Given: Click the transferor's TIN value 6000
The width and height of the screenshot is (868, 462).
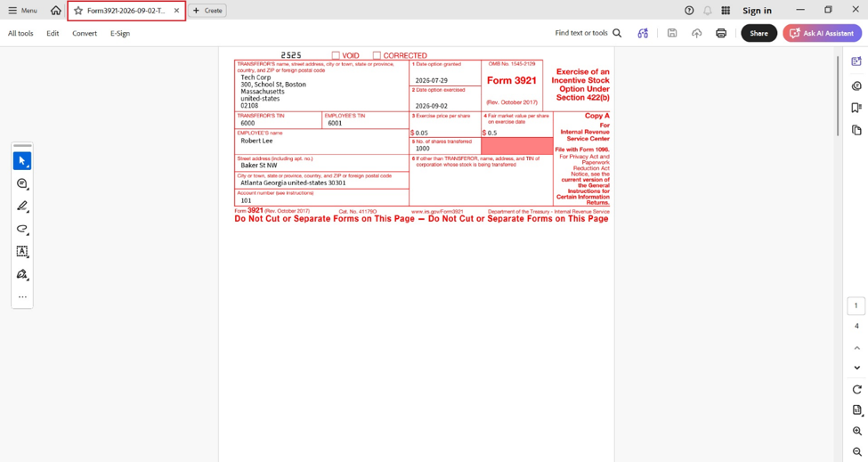Looking at the screenshot, I should (x=247, y=124).
